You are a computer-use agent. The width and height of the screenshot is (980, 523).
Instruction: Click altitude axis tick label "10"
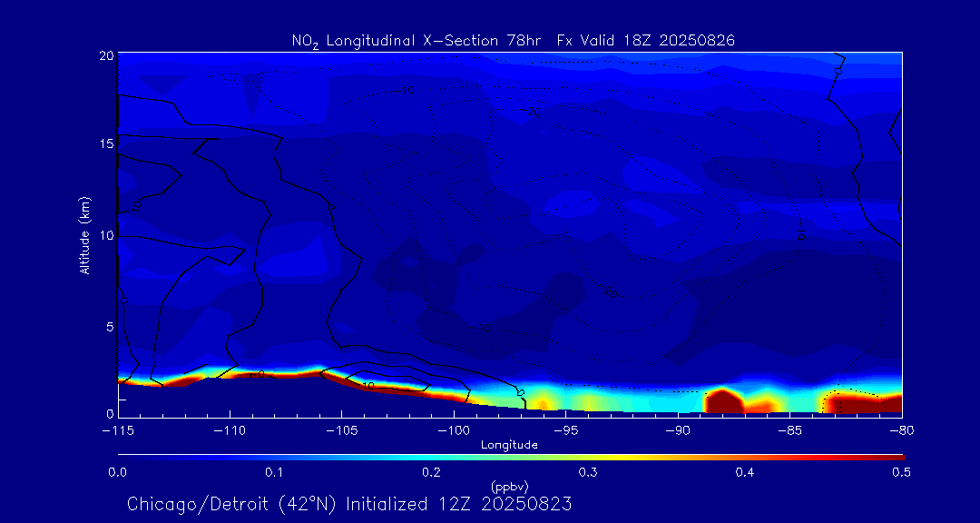(x=106, y=235)
